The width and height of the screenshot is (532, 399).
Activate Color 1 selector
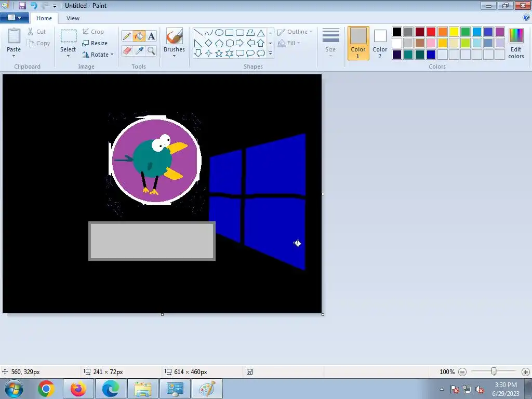pyautogui.click(x=358, y=44)
